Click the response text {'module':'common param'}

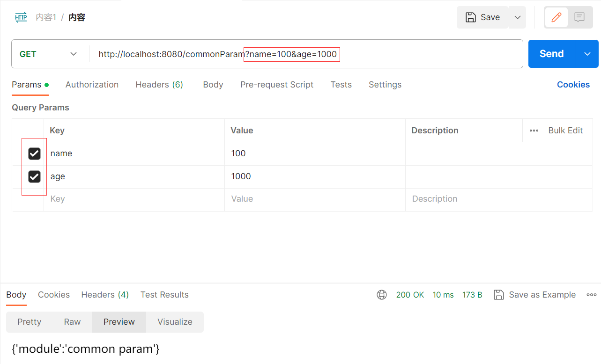point(86,349)
